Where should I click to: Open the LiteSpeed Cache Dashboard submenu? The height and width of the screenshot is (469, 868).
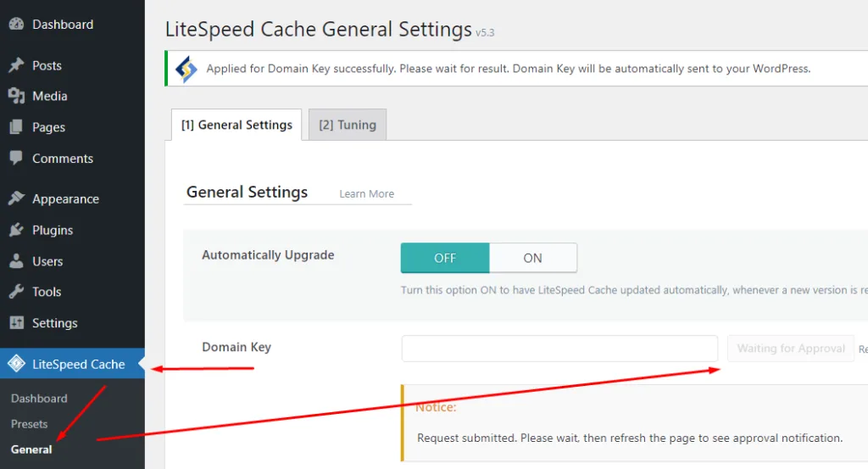(x=39, y=399)
